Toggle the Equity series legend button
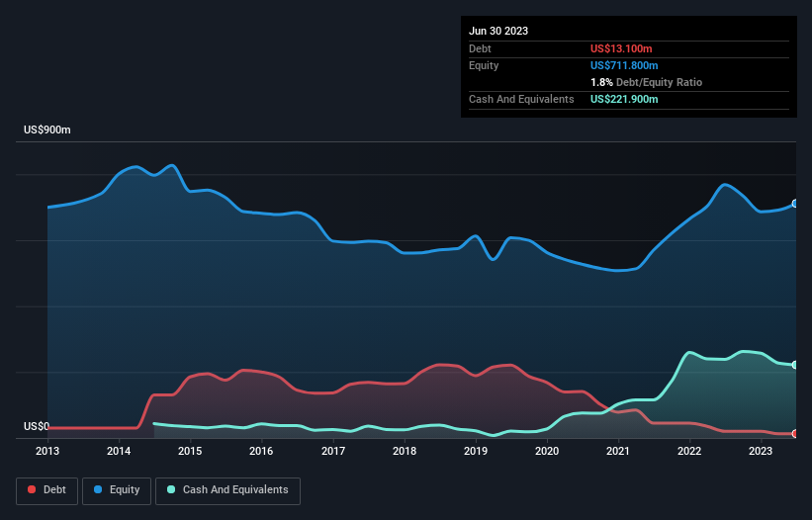Viewport: 812px width, 520px height. [117, 490]
